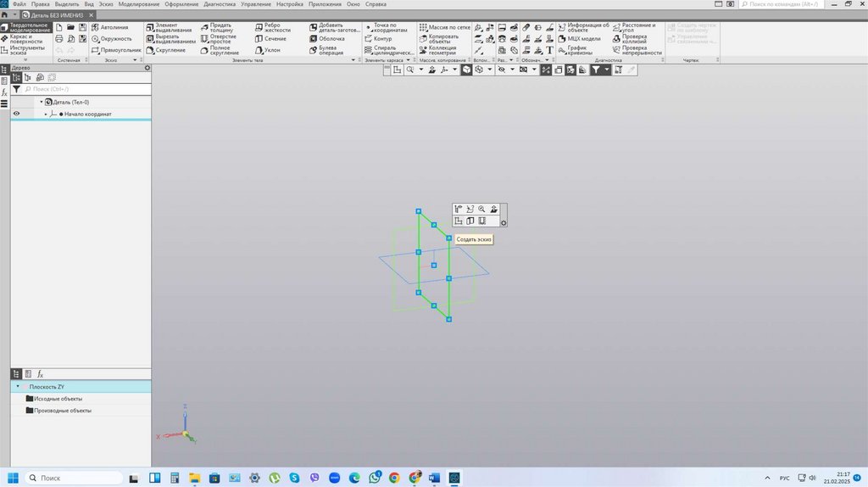The height and width of the screenshot is (487, 868).
Task: Click the print icon in Системная panel
Action: [x=59, y=39]
